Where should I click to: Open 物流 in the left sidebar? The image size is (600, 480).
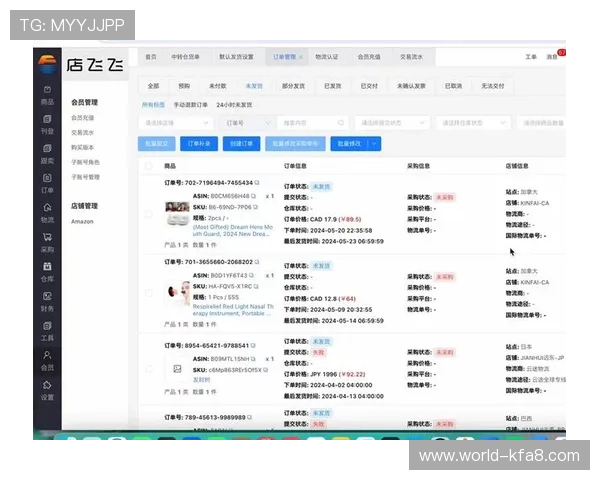(47, 213)
